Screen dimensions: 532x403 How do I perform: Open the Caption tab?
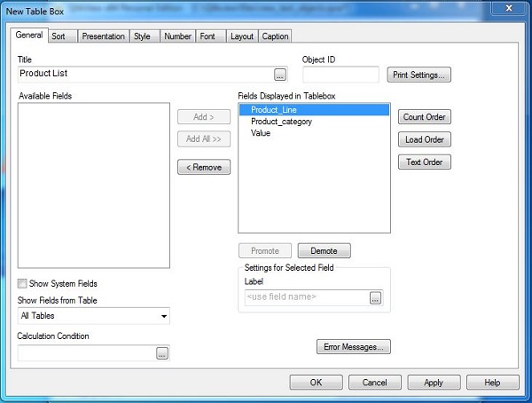(x=275, y=36)
